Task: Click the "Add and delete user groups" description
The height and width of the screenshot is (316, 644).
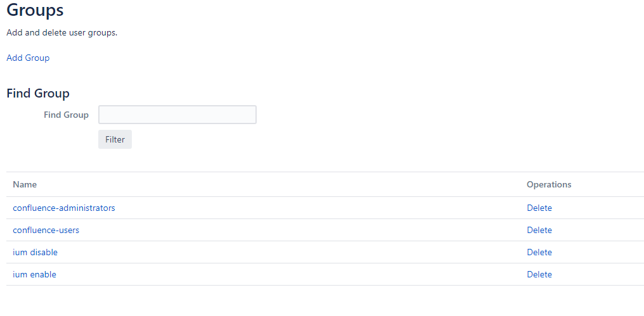Action: coord(61,32)
